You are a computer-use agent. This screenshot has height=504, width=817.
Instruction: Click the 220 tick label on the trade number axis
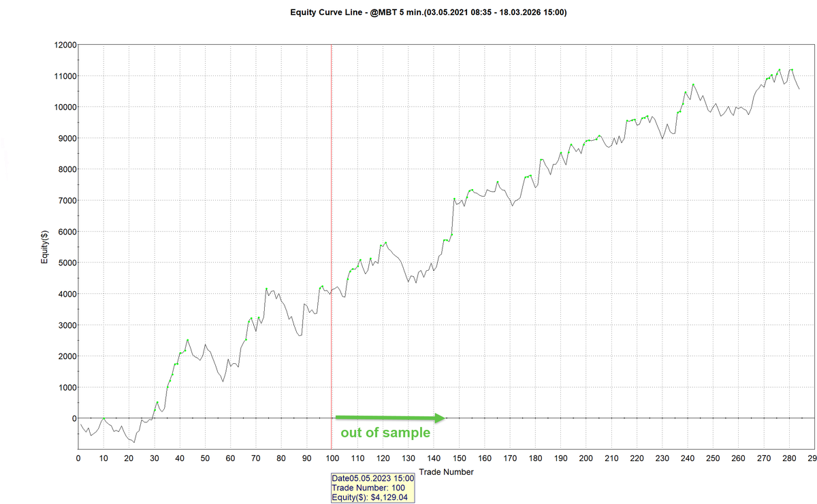pos(637,458)
